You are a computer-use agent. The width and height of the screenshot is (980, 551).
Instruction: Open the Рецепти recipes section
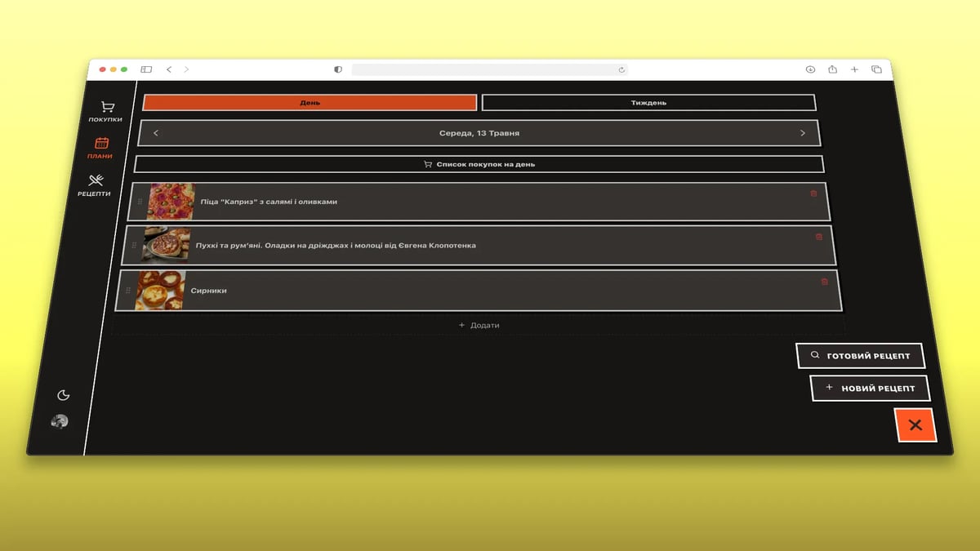[95, 185]
